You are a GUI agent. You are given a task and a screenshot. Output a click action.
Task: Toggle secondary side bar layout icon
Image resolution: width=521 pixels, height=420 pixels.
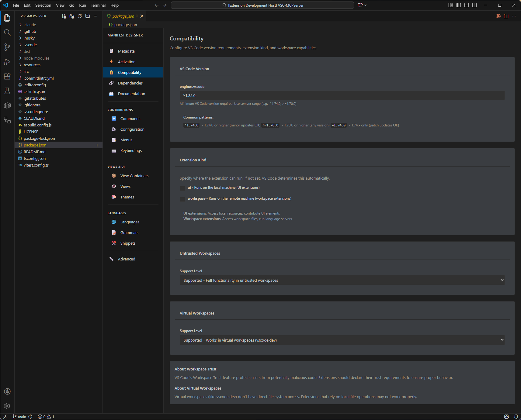[x=474, y=5]
